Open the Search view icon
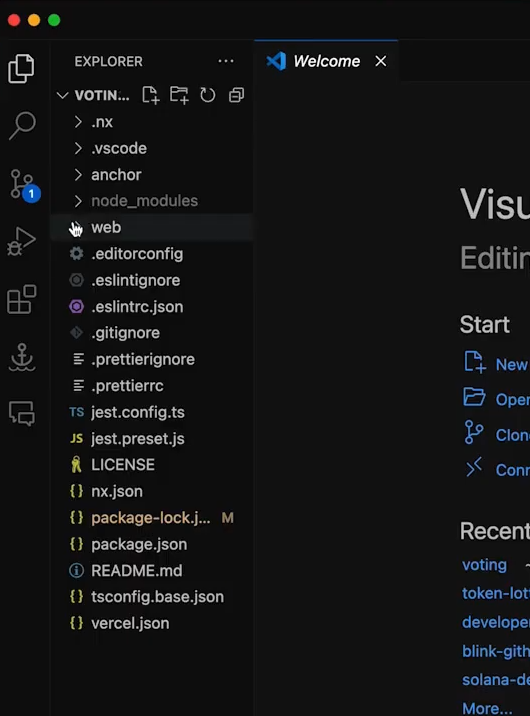Screen dimensions: 530x716 point(22,125)
